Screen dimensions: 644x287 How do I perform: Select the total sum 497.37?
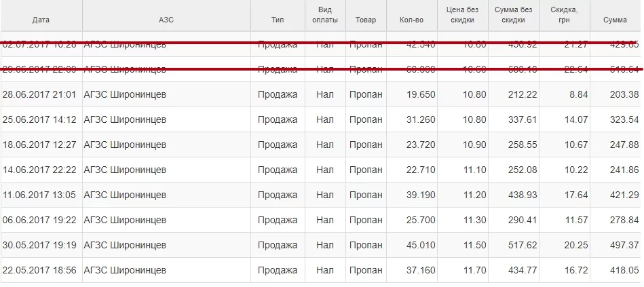tap(624, 245)
